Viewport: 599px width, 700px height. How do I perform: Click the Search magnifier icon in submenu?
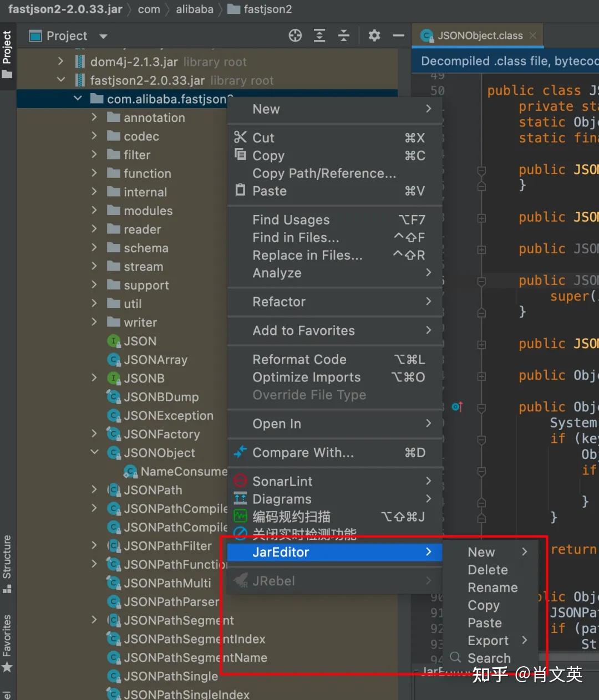(x=455, y=657)
